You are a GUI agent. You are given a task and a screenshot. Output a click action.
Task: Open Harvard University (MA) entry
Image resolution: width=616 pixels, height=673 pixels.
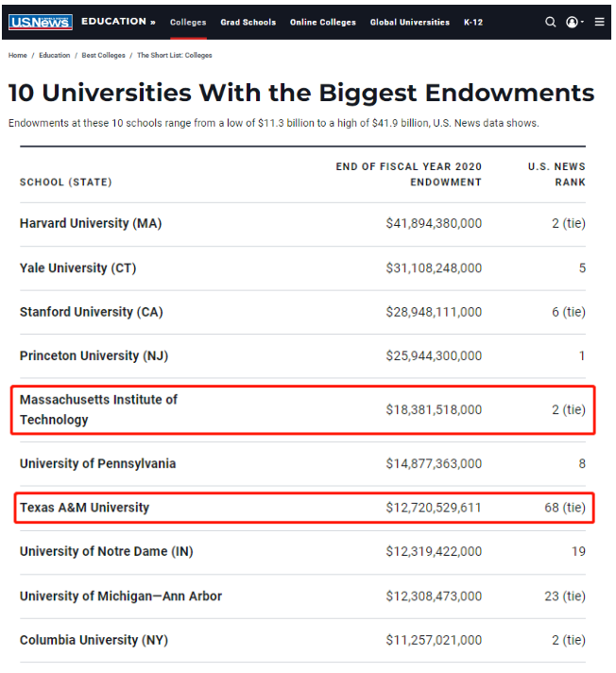(x=91, y=223)
